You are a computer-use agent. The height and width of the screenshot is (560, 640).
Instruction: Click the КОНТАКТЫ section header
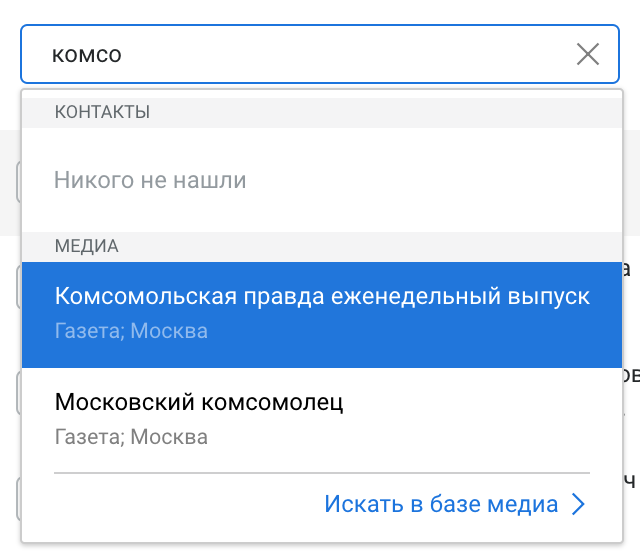point(103,112)
